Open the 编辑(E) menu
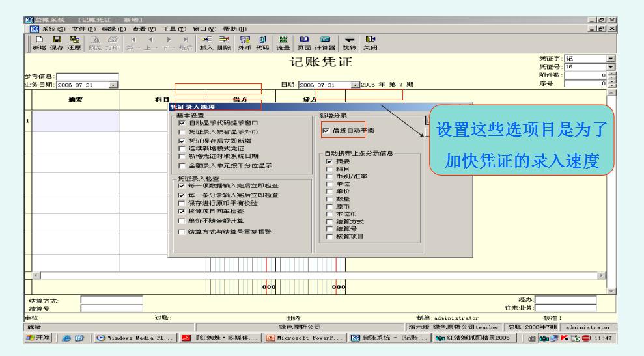 (x=114, y=29)
